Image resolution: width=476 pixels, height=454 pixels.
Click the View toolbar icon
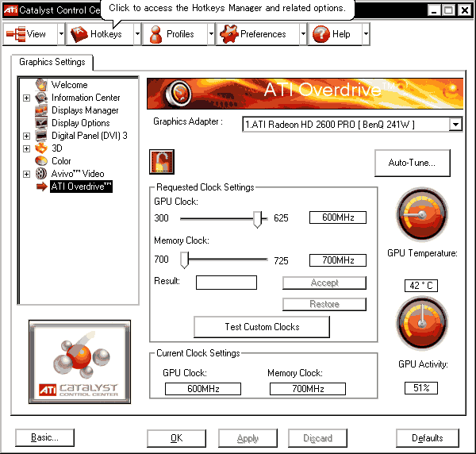pos(16,34)
